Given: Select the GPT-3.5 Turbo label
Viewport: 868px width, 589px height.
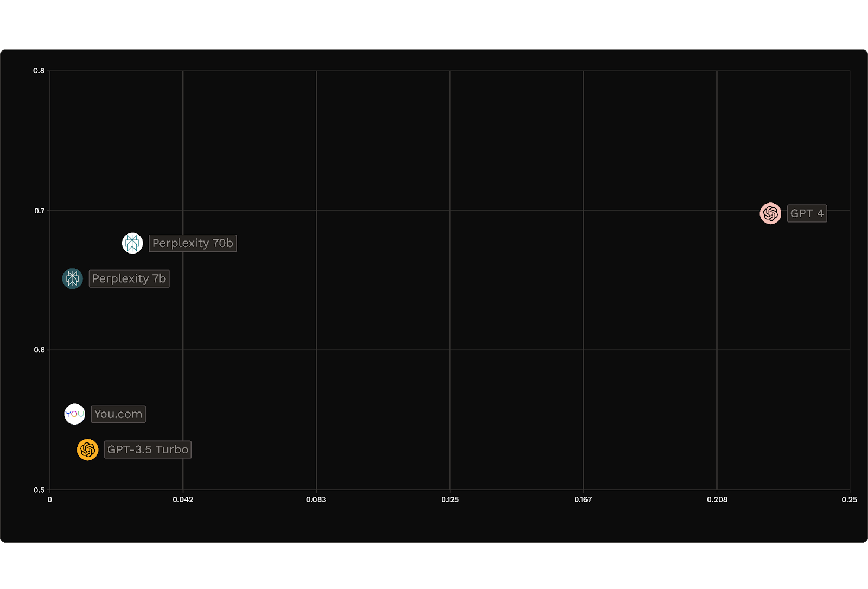Looking at the screenshot, I should click(148, 449).
